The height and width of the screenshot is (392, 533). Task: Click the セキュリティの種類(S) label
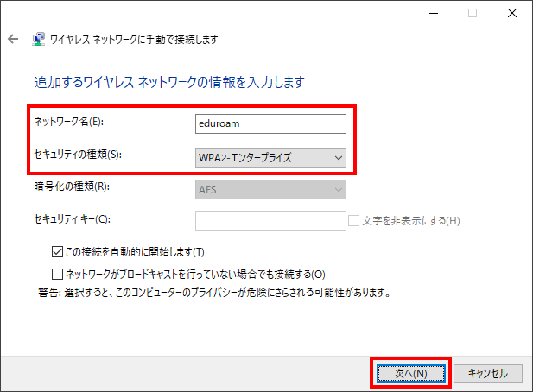pos(78,155)
